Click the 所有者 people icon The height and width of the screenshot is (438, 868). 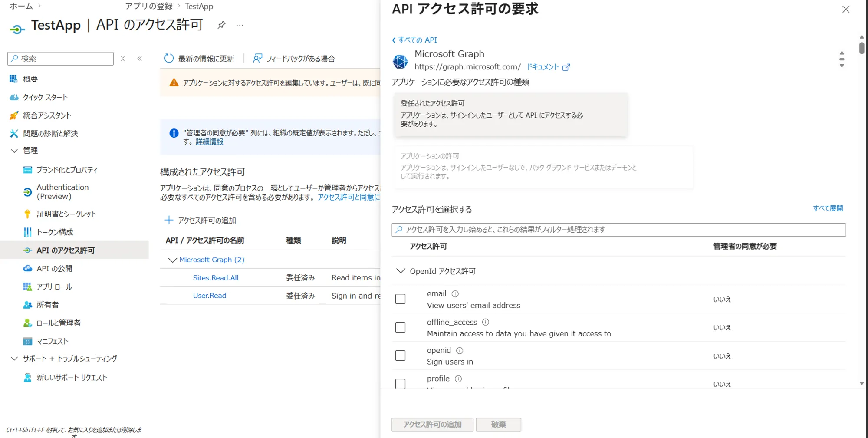(27, 305)
